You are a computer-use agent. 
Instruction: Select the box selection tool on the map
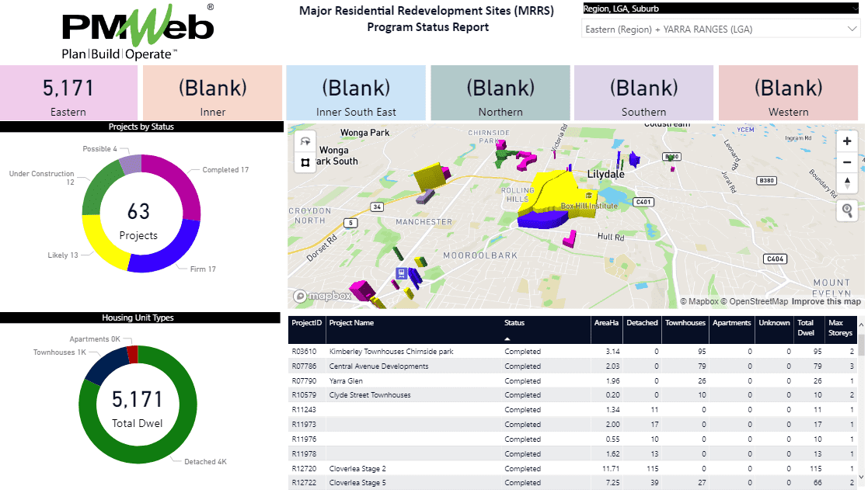click(x=305, y=161)
